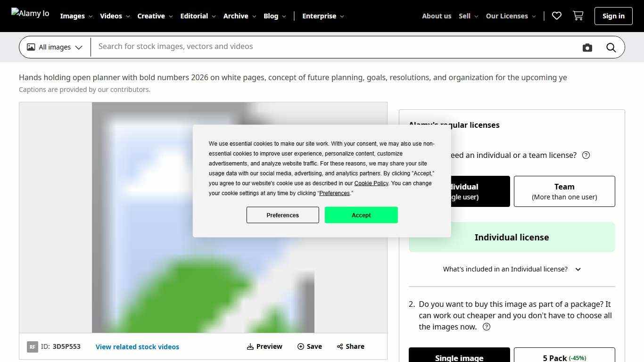Choose the 5 Pack option
Screen dimensions: 644x362
(x=564, y=356)
